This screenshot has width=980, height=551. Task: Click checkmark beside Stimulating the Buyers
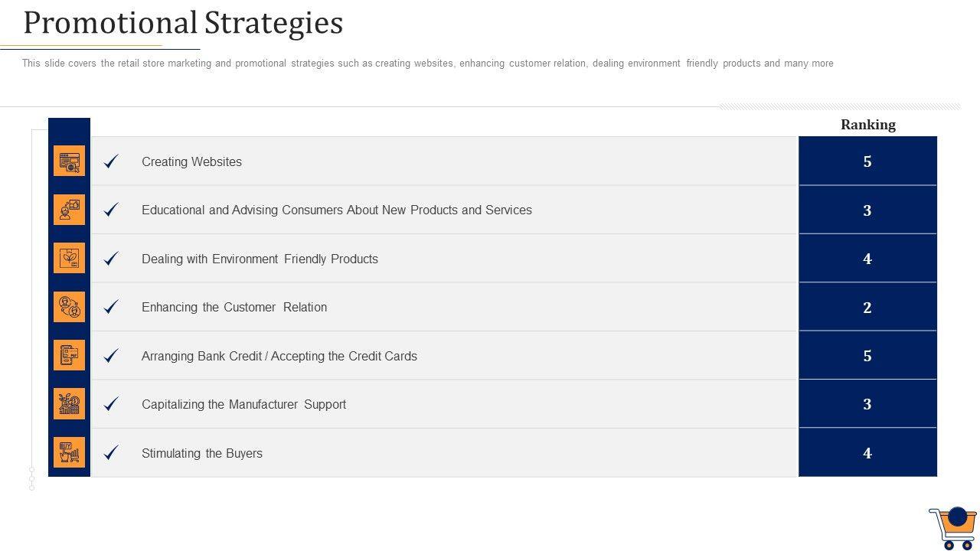[112, 453]
